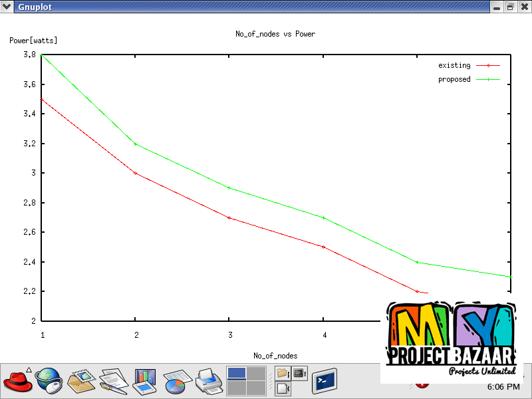Maximize the Gnuplot window

coord(510,7)
